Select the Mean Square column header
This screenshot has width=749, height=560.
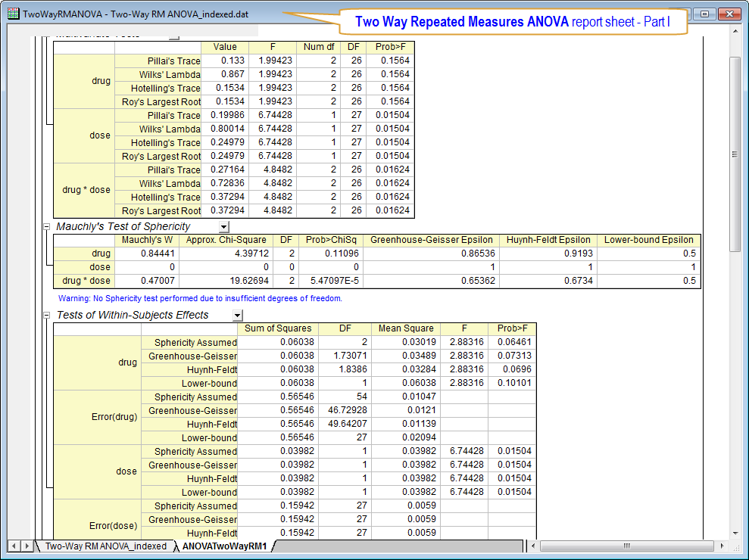point(406,328)
